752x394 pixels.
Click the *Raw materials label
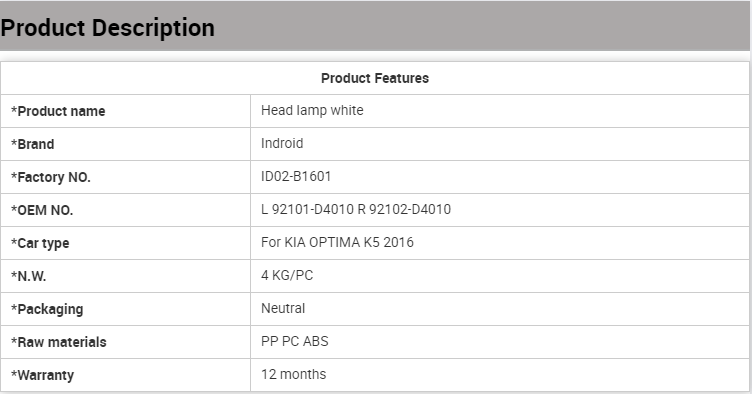[59, 342]
